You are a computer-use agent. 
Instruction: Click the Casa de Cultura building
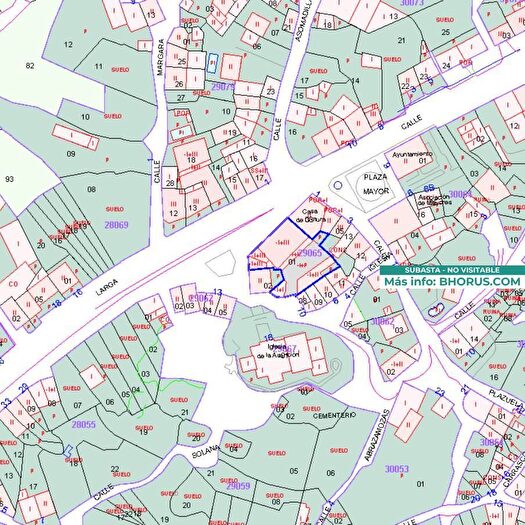pyautogui.click(x=309, y=216)
